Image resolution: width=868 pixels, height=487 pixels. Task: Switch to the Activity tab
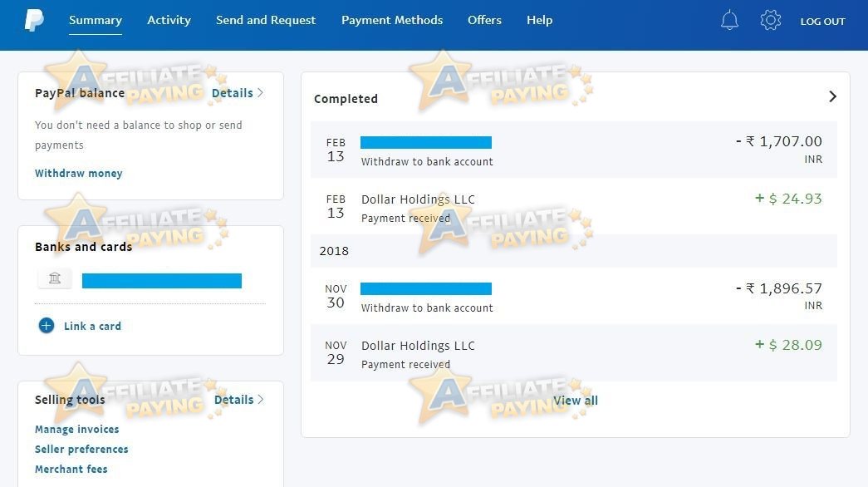coord(169,21)
